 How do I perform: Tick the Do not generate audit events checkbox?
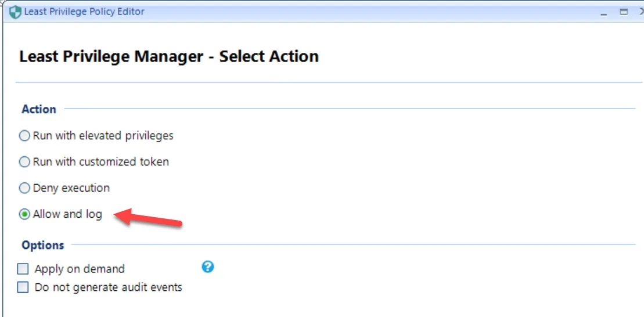[x=23, y=287]
